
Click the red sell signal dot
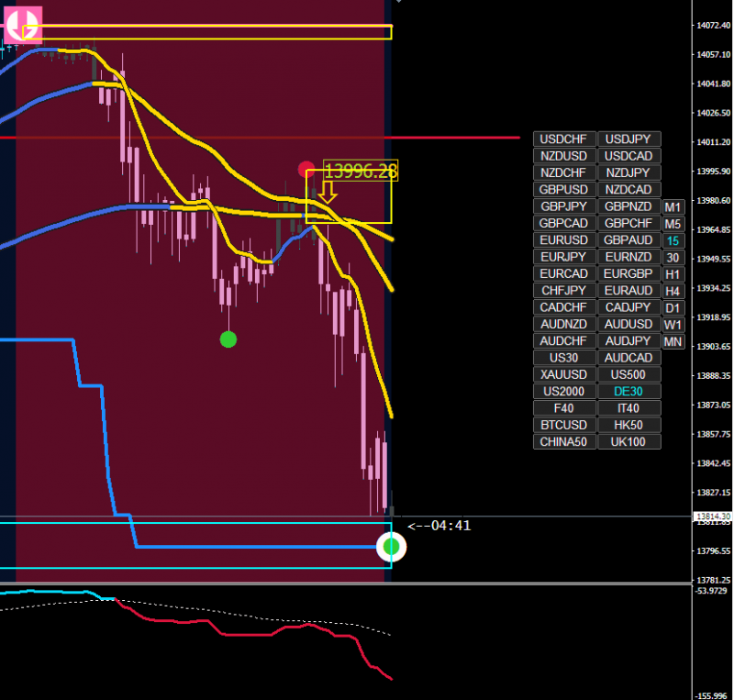click(x=306, y=169)
